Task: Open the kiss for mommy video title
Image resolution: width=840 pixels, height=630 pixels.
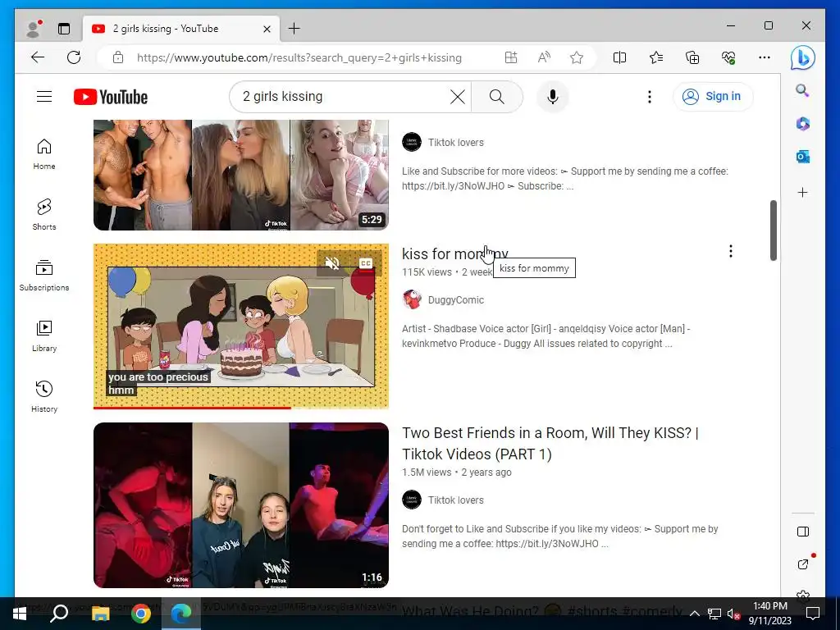Action: point(454,253)
